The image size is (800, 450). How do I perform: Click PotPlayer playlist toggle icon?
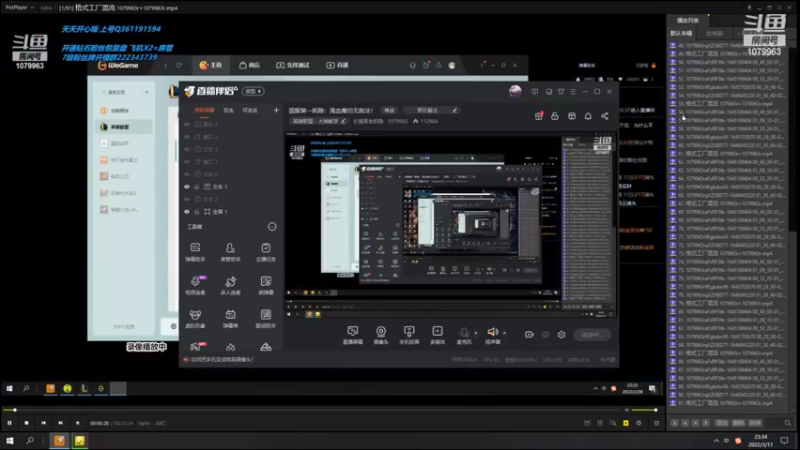click(x=657, y=423)
